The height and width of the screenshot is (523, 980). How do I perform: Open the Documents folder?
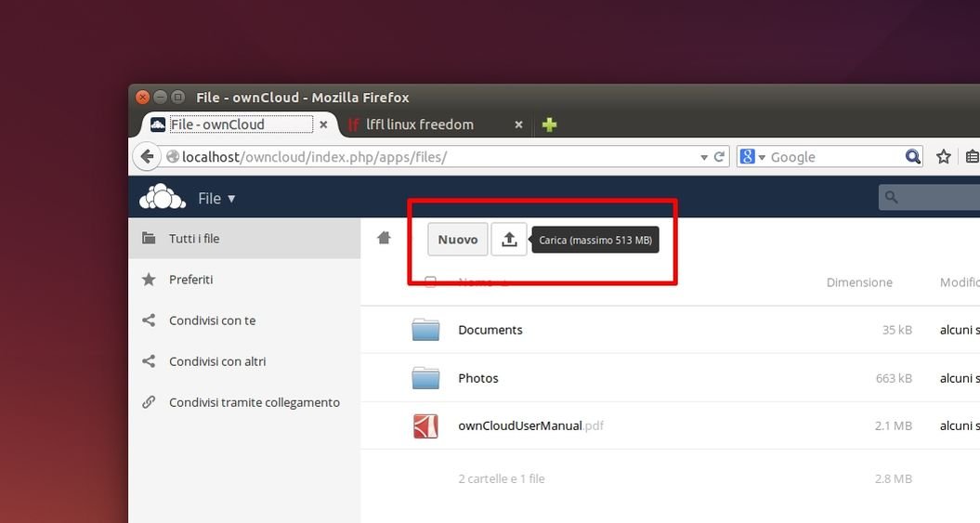pyautogui.click(x=490, y=330)
